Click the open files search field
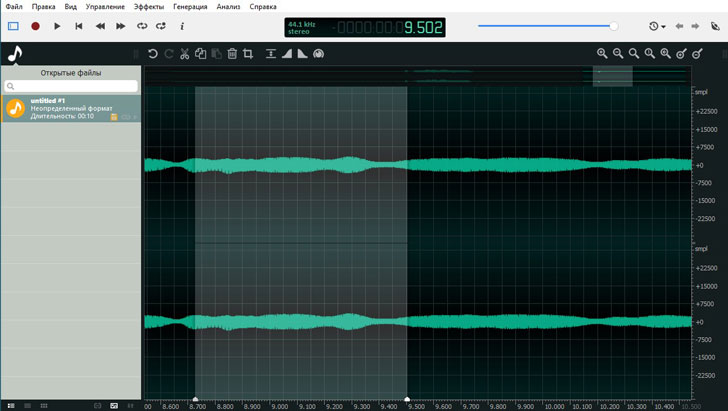The width and height of the screenshot is (728, 411). [x=71, y=87]
